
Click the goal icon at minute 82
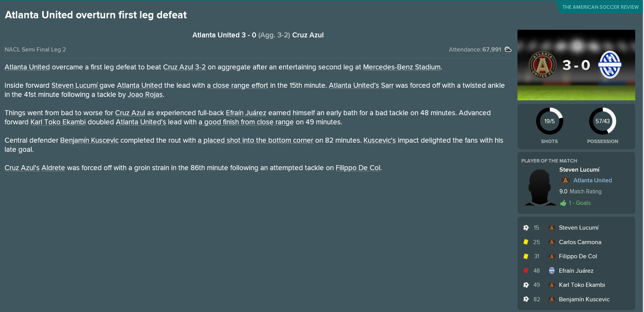coord(526,299)
